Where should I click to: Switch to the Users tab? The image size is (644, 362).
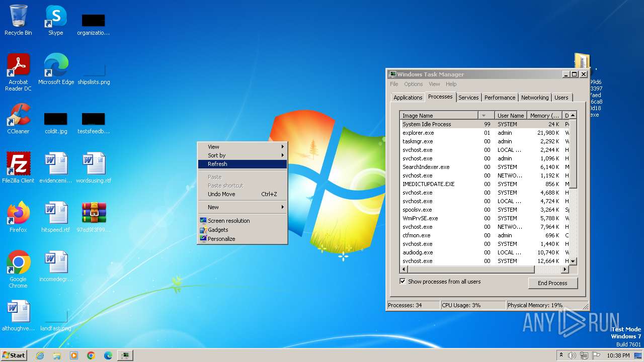[561, 98]
